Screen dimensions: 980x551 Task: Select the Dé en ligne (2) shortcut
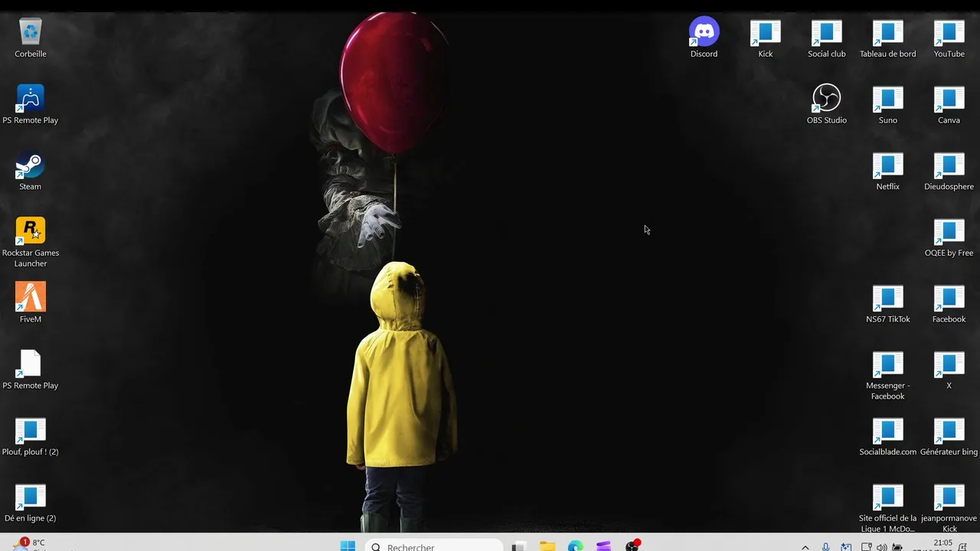(x=31, y=503)
